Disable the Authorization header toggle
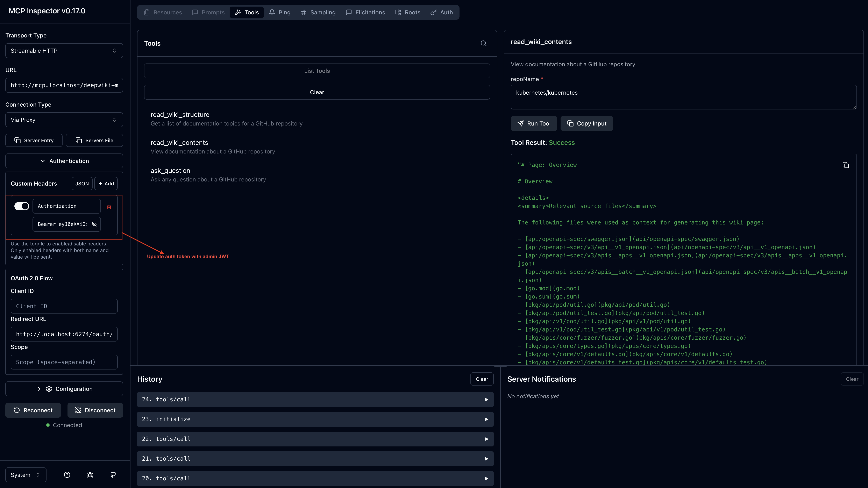This screenshot has width=868, height=488. pos(22,206)
